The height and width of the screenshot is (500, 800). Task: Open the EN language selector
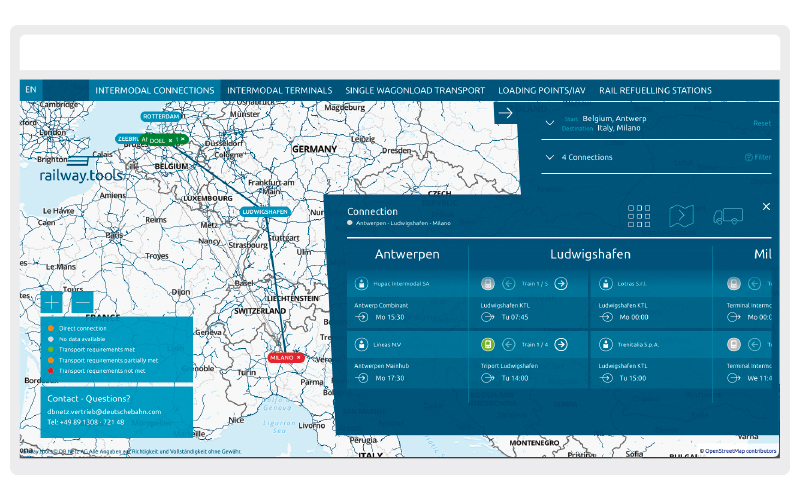point(31,90)
